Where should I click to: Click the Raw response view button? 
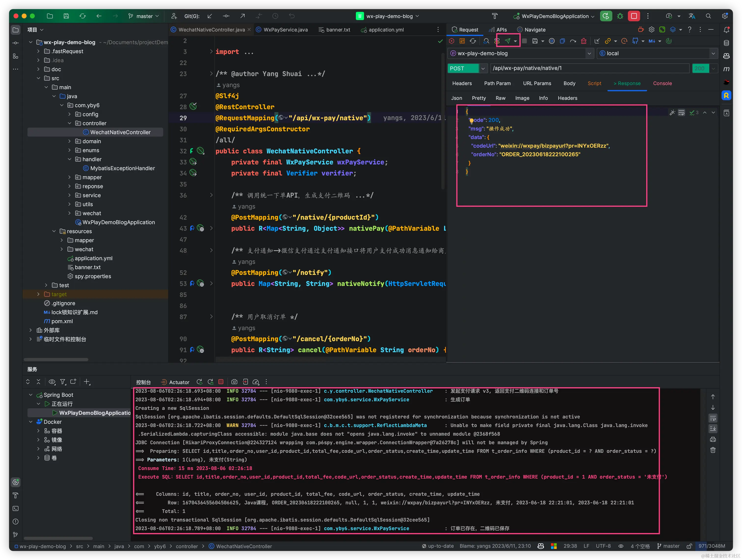coord(500,98)
